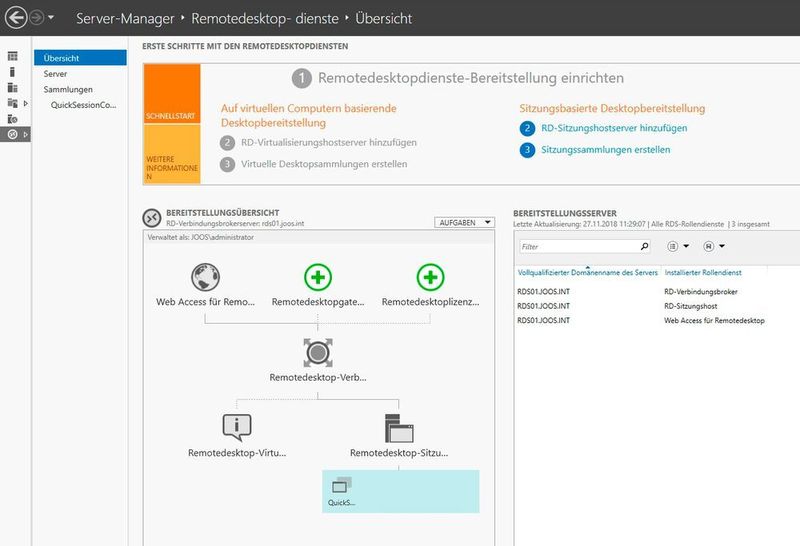The height and width of the screenshot is (546, 800).
Task: Open Sammlungen in the navigation pane
Action: (x=68, y=89)
